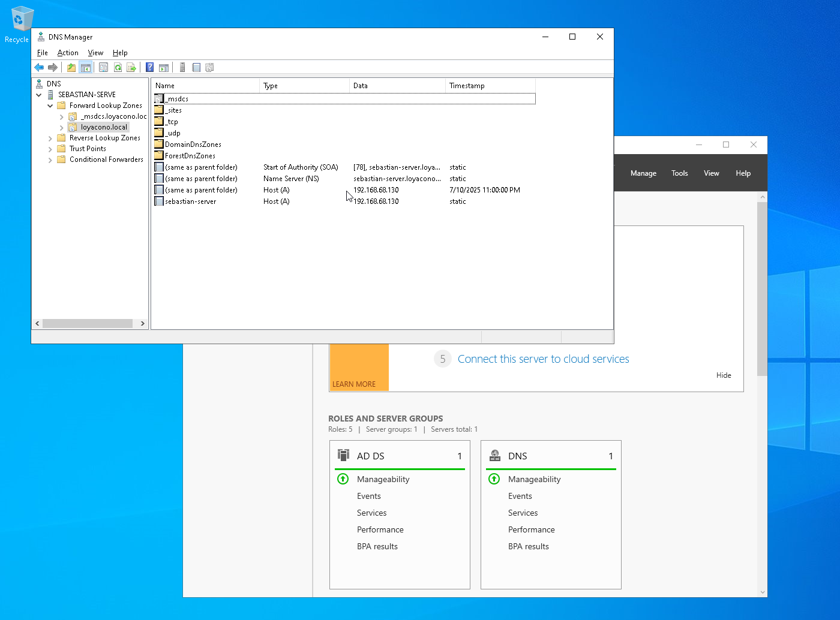Viewport: 840px width, 620px height.
Task: Open the View menu in DNS Manager
Action: click(x=95, y=53)
